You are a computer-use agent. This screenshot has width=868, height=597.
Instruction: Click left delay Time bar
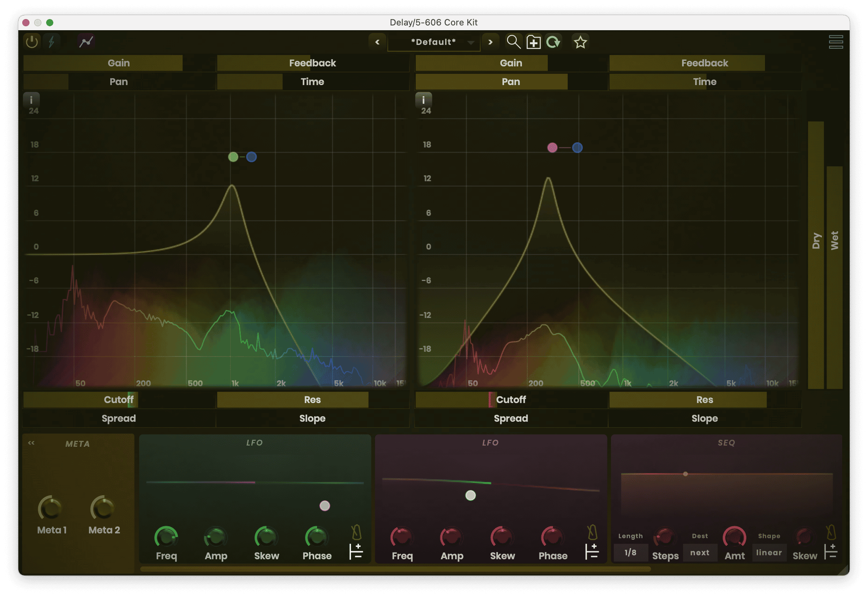(x=313, y=81)
